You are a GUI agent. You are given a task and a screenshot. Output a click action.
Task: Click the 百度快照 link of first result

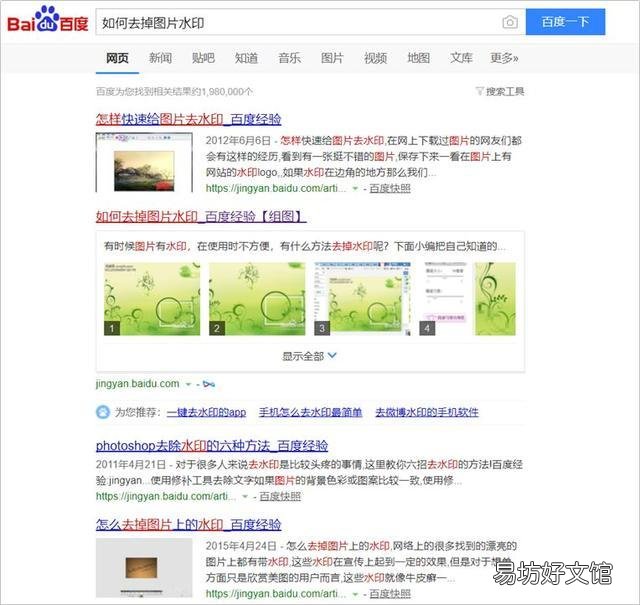coord(390,188)
